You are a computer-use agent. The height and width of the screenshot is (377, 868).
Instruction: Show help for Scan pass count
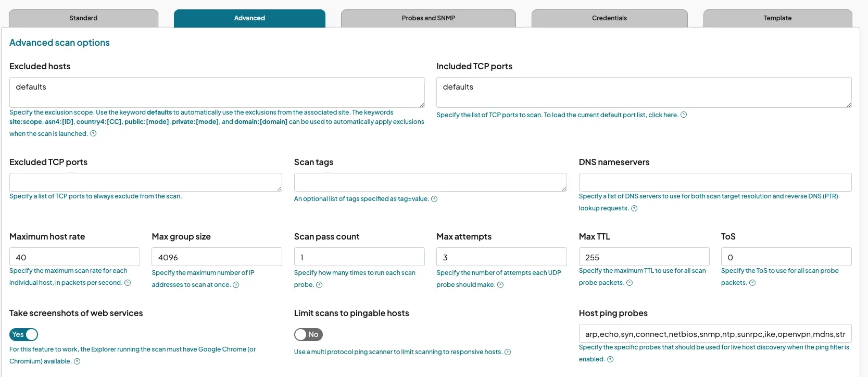click(x=319, y=285)
